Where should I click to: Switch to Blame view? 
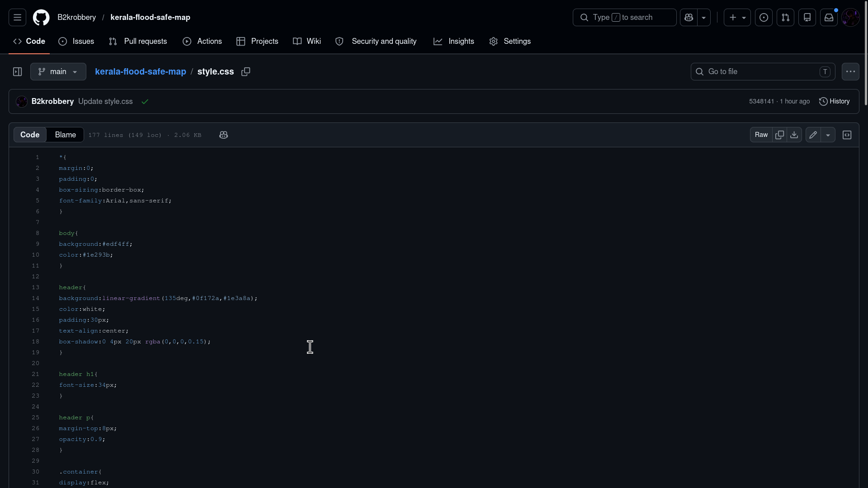[65, 135]
